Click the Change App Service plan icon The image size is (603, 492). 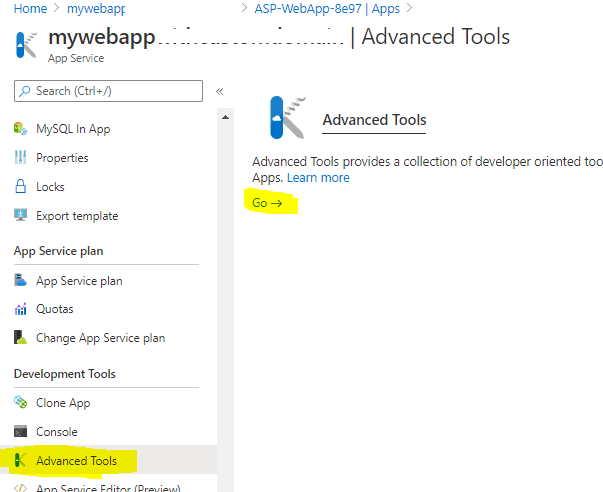pyautogui.click(x=20, y=338)
